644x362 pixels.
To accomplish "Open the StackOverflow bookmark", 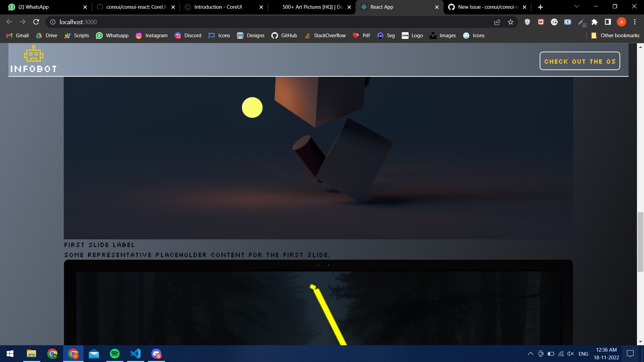I will [325, 35].
